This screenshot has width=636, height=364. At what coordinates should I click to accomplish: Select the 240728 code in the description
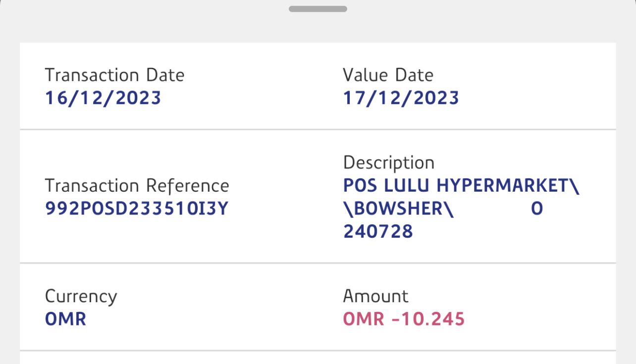pyautogui.click(x=378, y=232)
